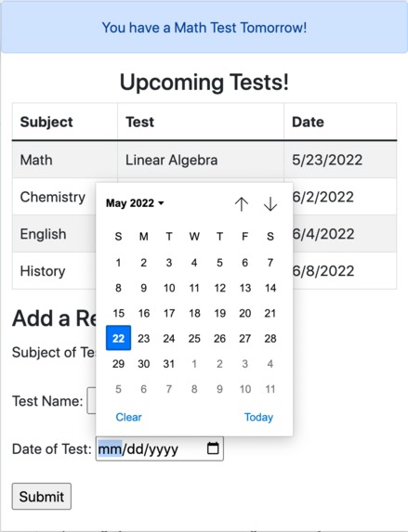Expand the May 2022 month dropdown
The image size is (408, 532).
point(135,203)
